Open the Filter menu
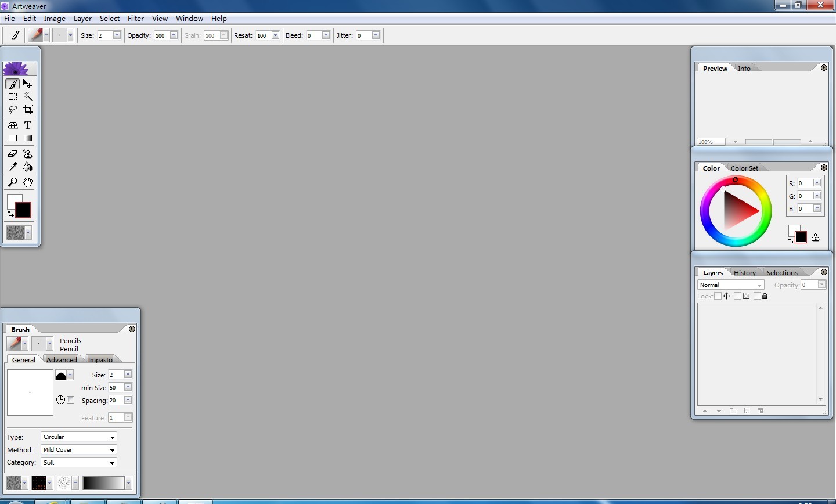This screenshot has height=504, width=836. click(135, 19)
